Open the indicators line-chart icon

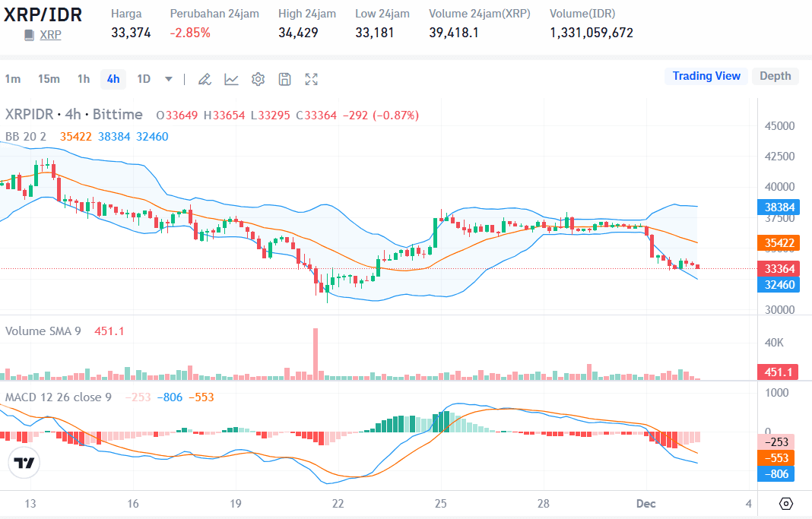(x=231, y=78)
